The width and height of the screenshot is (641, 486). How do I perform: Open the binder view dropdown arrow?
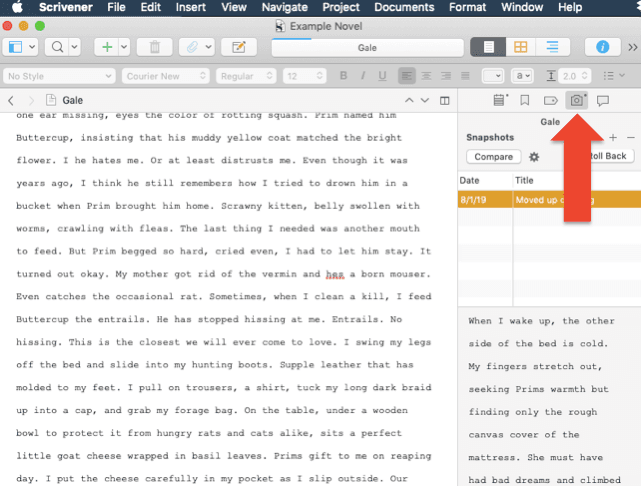coord(32,47)
